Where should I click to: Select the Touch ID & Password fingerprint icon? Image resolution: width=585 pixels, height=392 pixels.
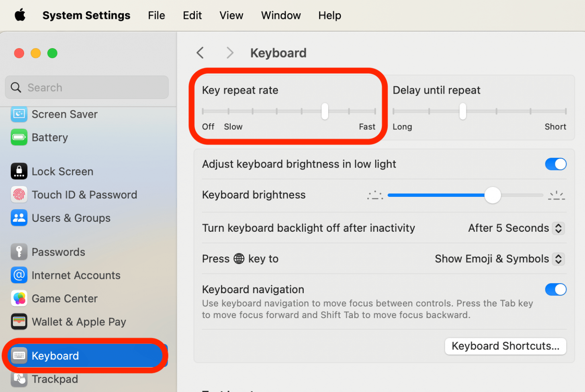[x=19, y=194]
